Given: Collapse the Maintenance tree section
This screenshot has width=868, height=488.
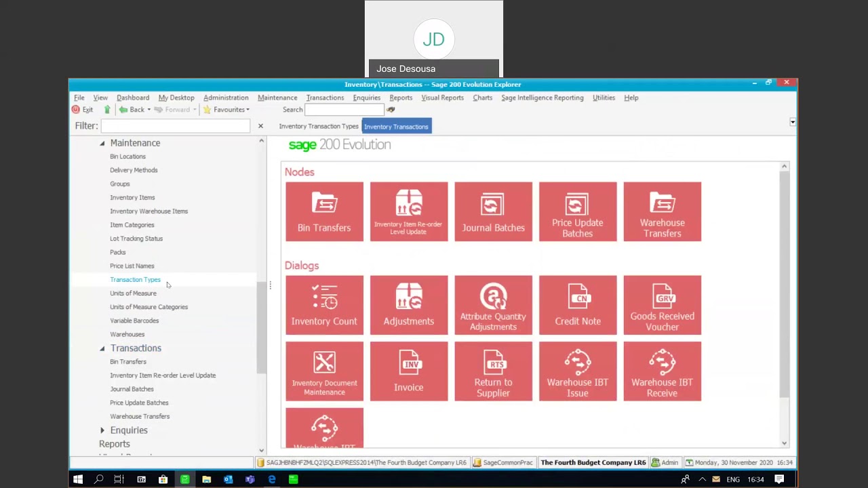Looking at the screenshot, I should (102, 143).
